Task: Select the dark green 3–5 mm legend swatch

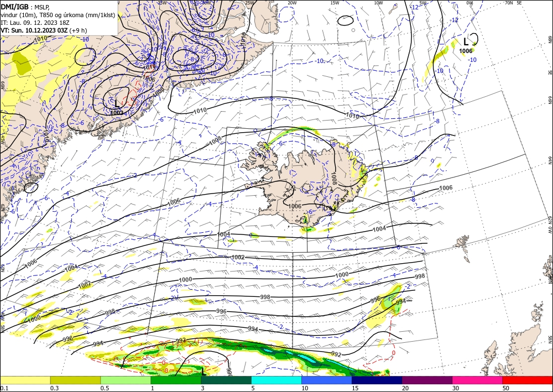Action: point(226,380)
